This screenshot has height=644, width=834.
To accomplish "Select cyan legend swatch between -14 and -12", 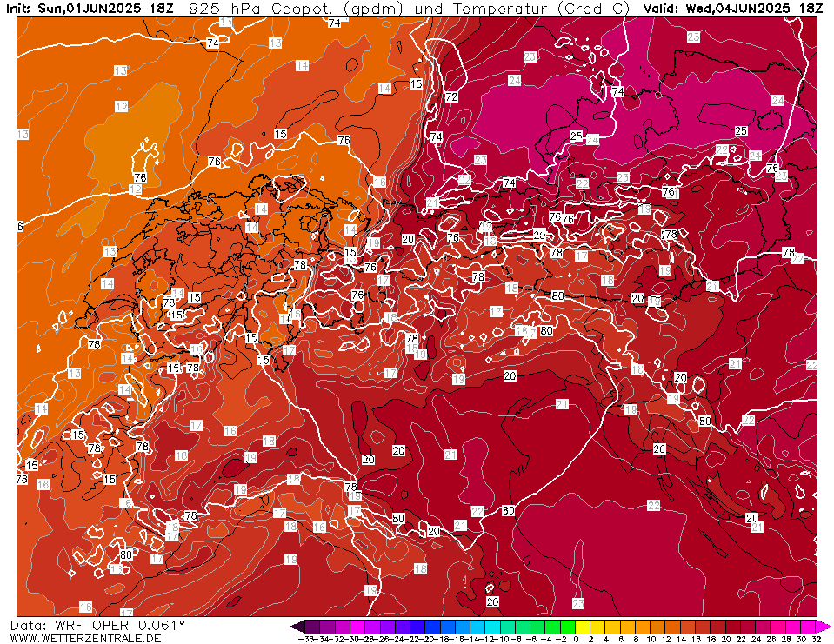I will (477, 627).
